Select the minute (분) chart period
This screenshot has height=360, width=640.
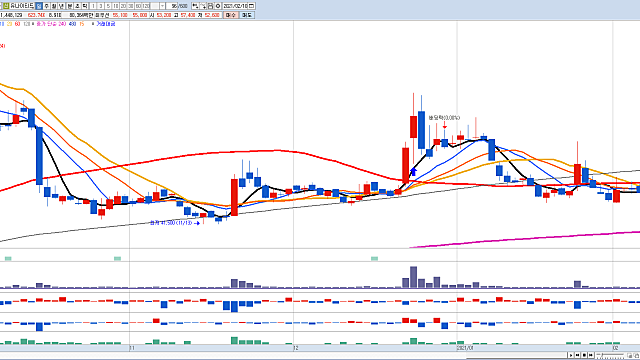(69, 6)
